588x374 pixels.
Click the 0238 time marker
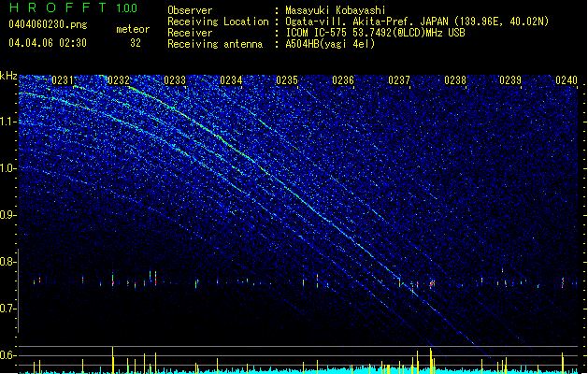(x=455, y=80)
